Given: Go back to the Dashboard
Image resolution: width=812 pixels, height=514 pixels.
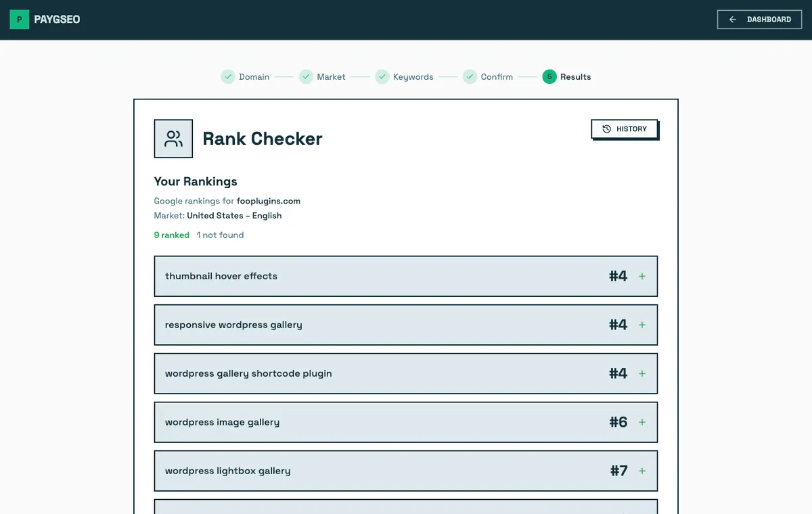Looking at the screenshot, I should tap(759, 20).
